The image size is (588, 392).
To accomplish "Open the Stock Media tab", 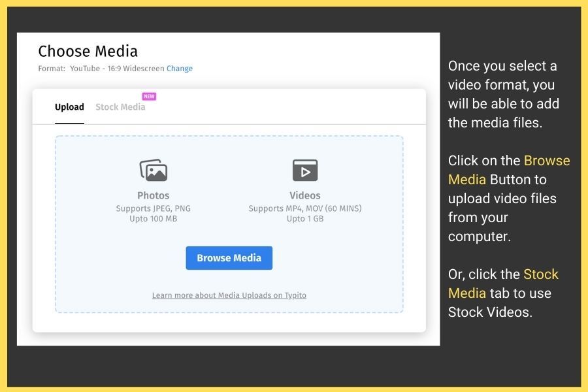I will click(x=120, y=107).
